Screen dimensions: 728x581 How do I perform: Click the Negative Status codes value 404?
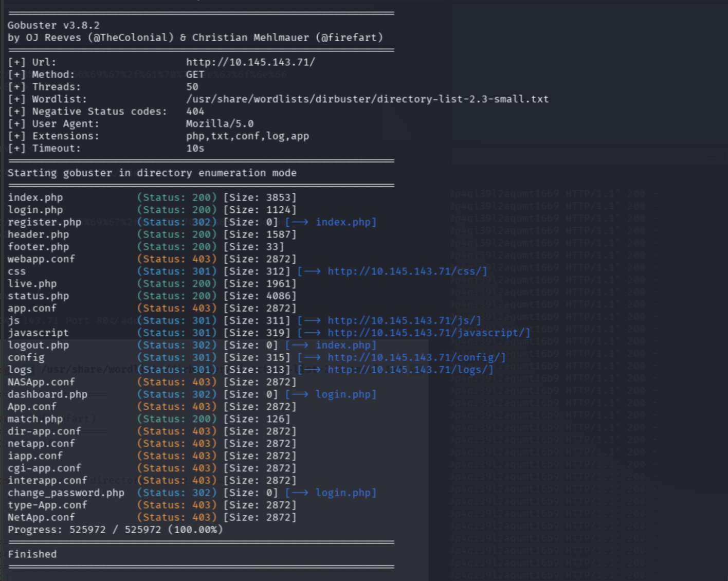(x=195, y=112)
